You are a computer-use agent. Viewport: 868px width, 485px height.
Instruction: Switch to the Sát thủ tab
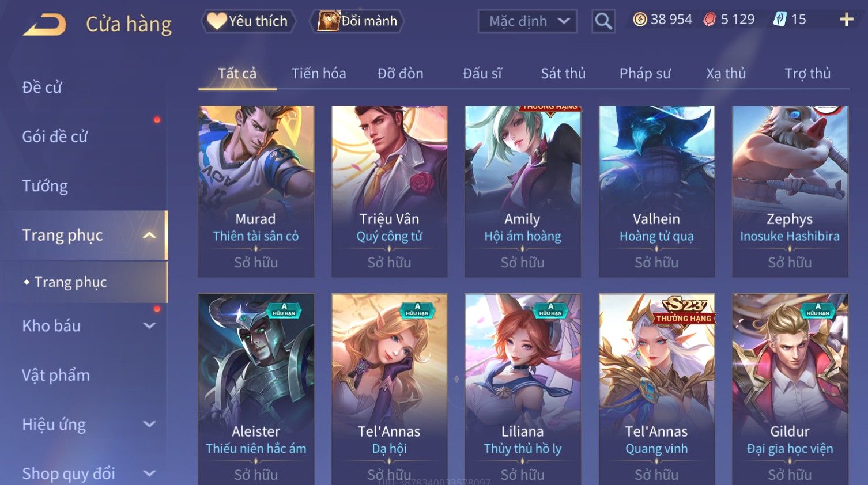click(x=563, y=74)
